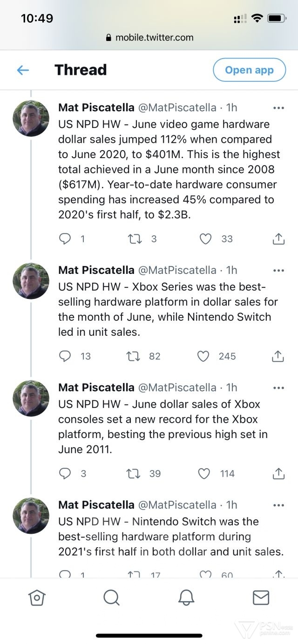This screenshot has height=644, width=298.
Task: Open Notifications bell tab
Action: pos(186,598)
